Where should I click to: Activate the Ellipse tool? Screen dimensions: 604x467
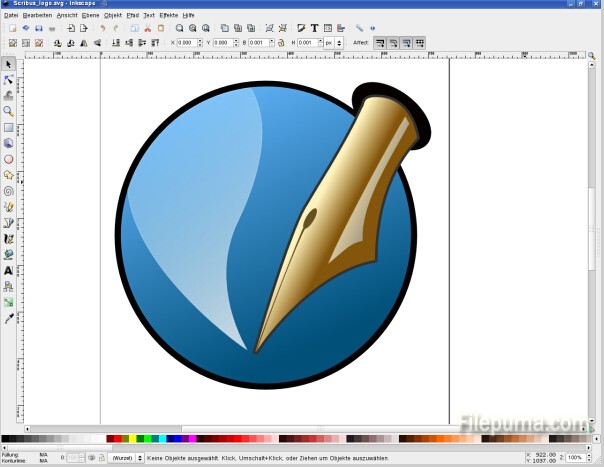[x=9, y=159]
